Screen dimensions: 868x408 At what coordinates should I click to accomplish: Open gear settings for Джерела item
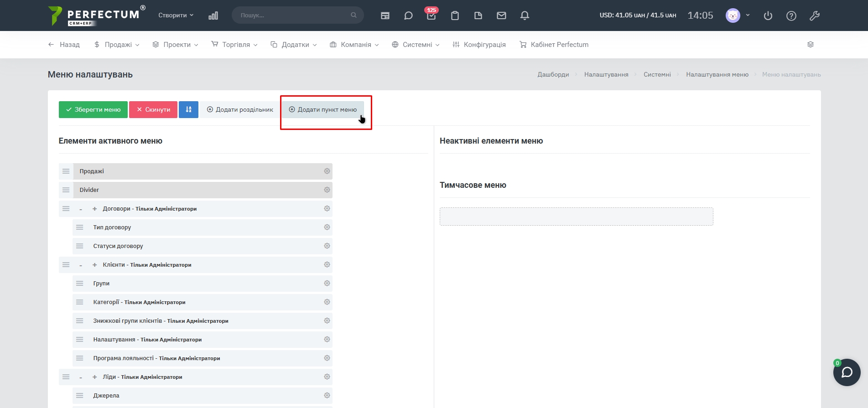[x=327, y=395]
